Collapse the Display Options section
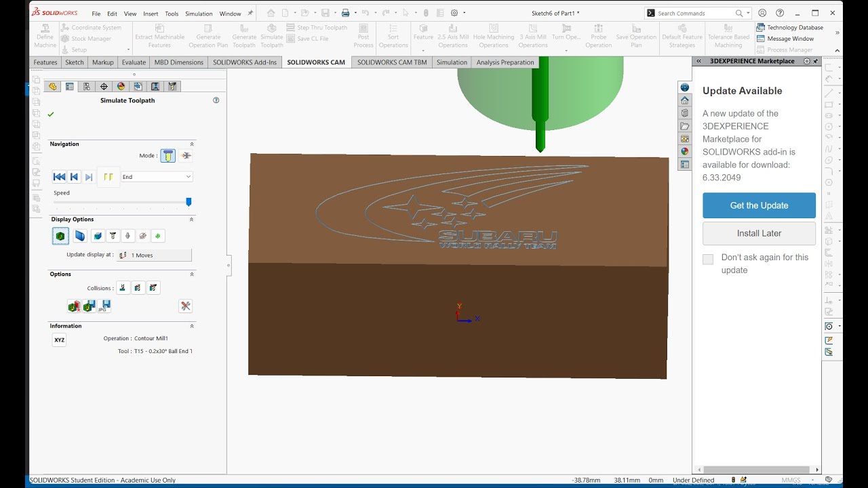 coord(191,220)
